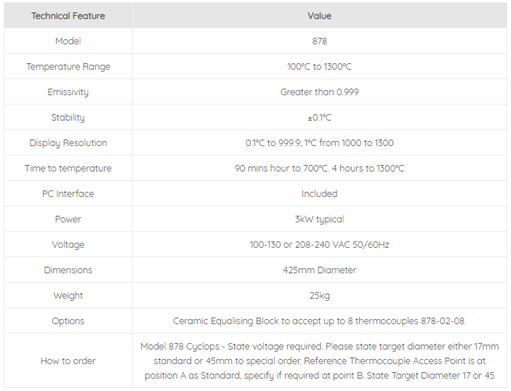
Task: Select the Display Resolution label
Action: [x=68, y=143]
